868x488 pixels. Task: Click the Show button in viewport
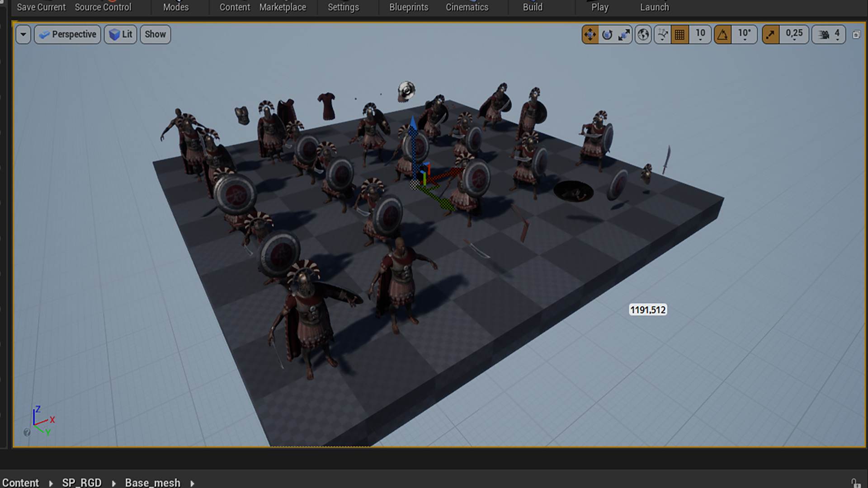[x=155, y=34]
